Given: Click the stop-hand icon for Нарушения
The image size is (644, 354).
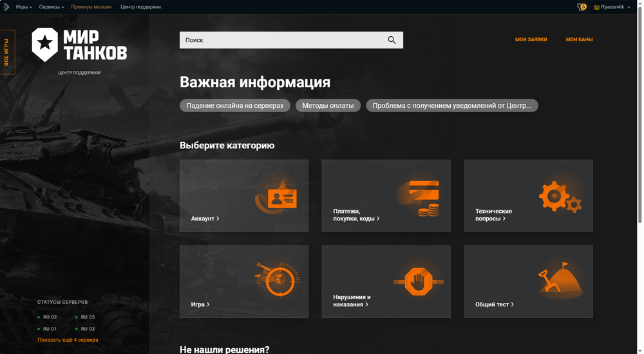Looking at the screenshot, I should coord(419,282).
